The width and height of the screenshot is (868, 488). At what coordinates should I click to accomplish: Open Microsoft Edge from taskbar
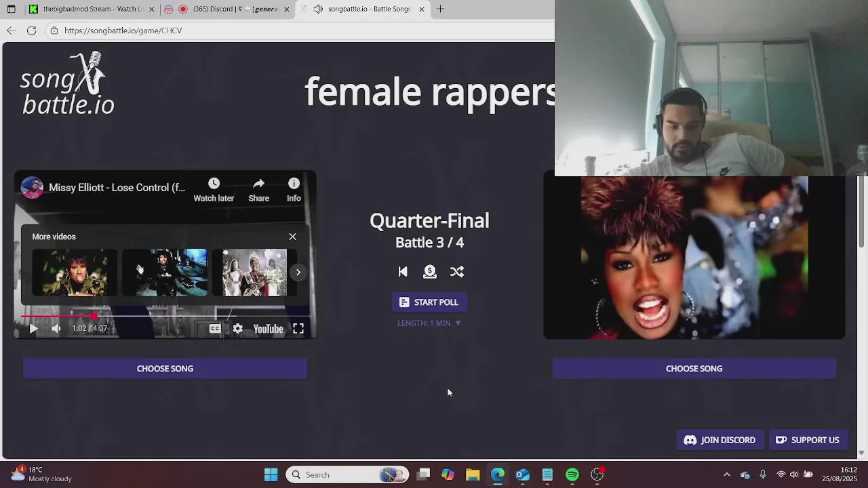tap(498, 474)
